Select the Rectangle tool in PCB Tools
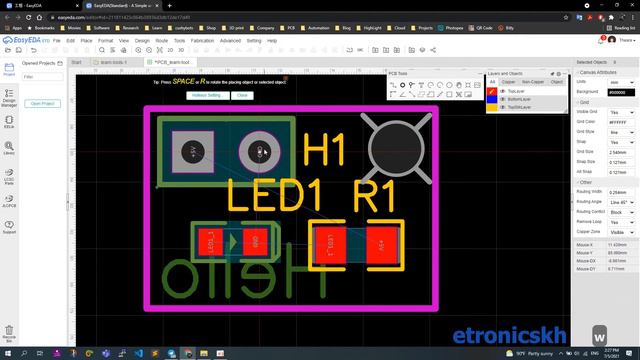This screenshot has width=640, height=360. click(x=449, y=94)
